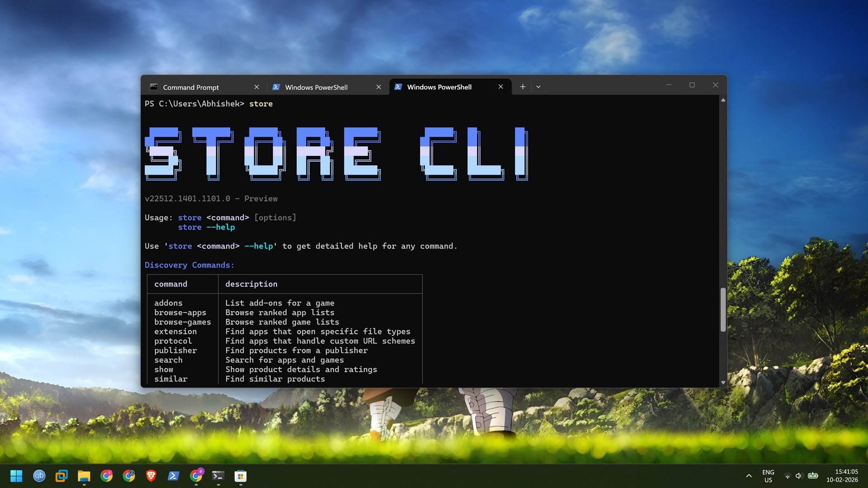The image size is (868, 488).
Task: Expand hidden system tray icons chevron
Action: (749, 476)
